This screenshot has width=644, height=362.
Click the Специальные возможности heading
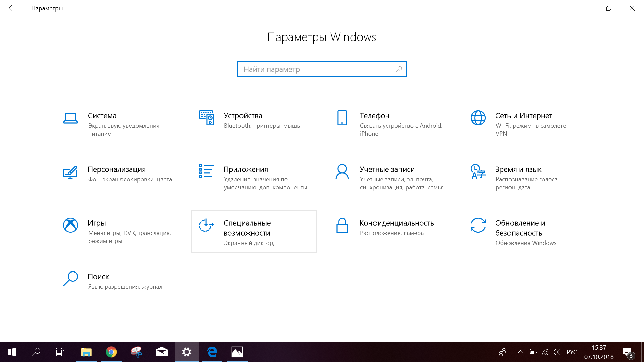[x=247, y=228]
